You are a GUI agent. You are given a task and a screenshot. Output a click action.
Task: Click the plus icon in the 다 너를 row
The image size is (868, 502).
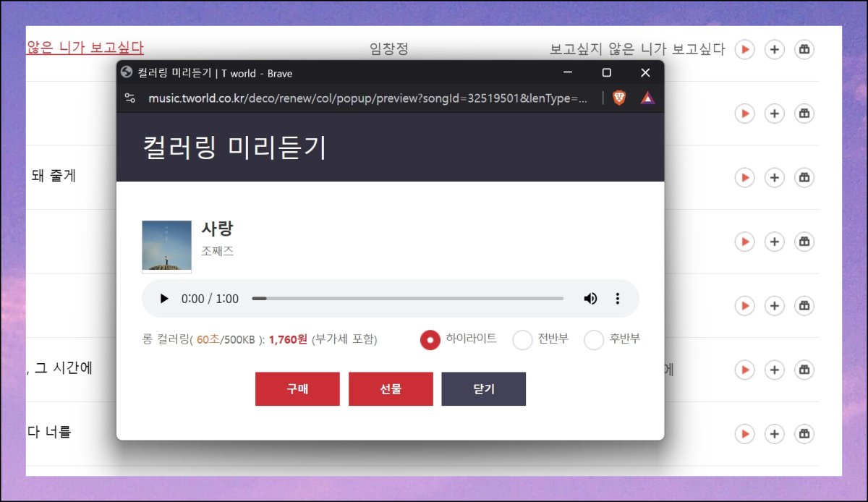pyautogui.click(x=774, y=433)
